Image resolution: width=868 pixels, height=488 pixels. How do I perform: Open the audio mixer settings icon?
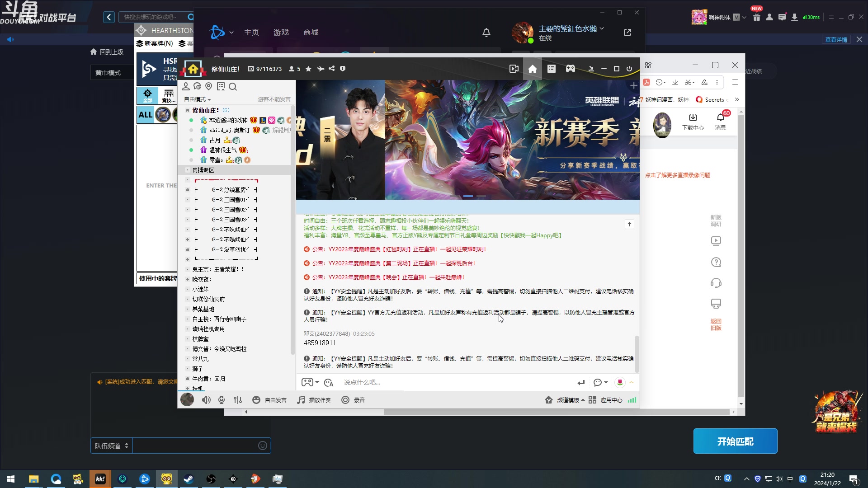238,399
